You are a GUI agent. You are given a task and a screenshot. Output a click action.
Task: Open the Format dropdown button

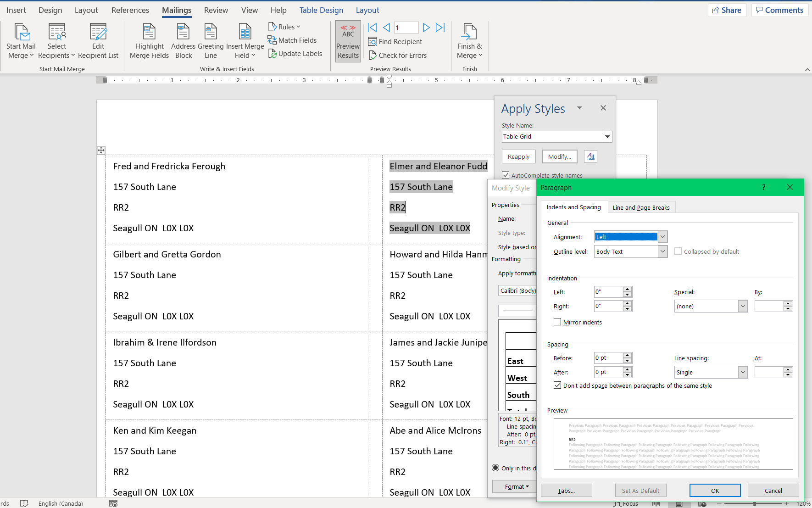[515, 486]
